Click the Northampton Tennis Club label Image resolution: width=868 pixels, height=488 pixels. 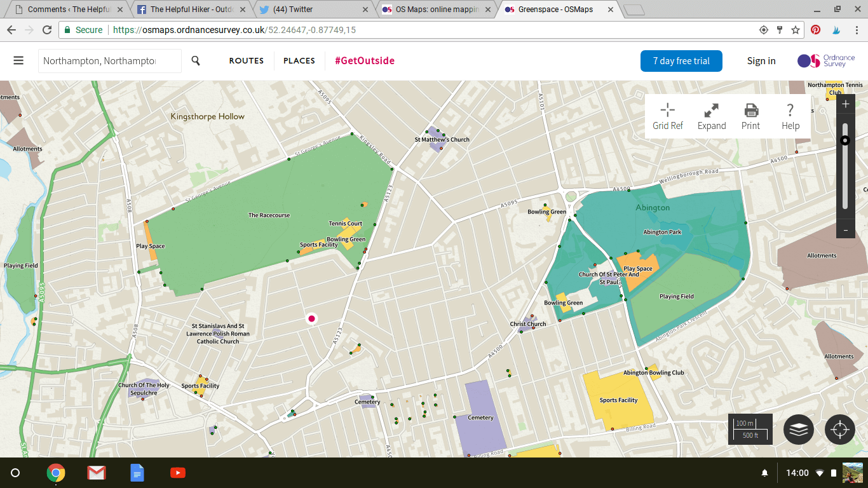point(835,88)
